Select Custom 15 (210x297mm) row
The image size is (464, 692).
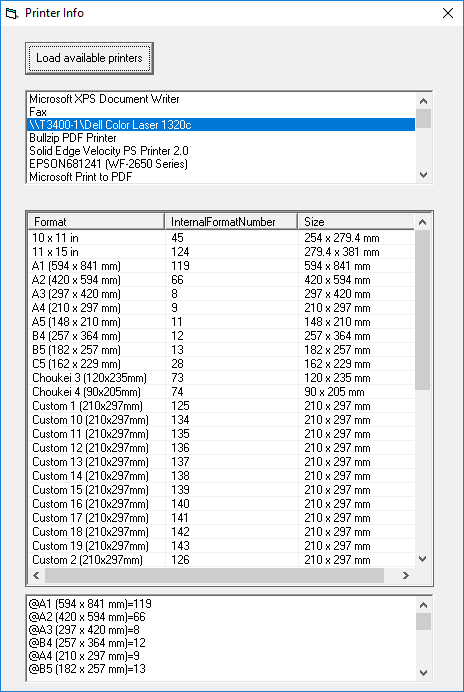[222, 490]
